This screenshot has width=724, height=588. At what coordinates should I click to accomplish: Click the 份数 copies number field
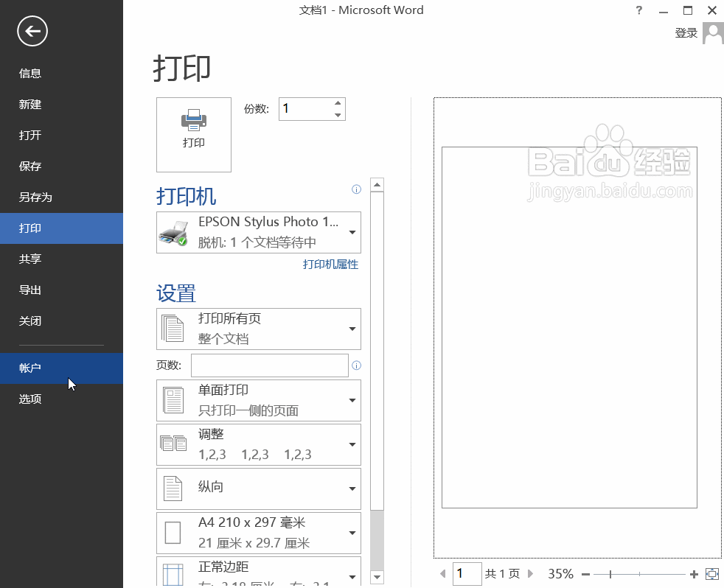305,109
